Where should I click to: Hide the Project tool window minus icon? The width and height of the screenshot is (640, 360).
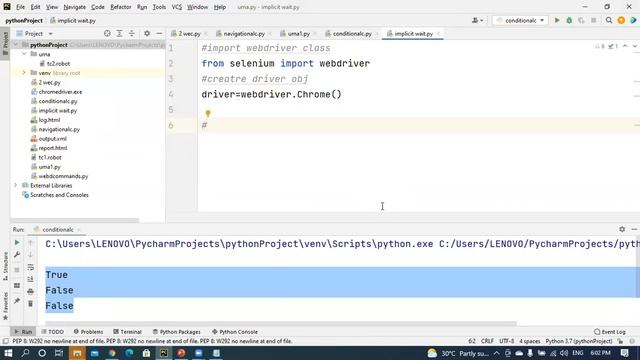click(159, 33)
